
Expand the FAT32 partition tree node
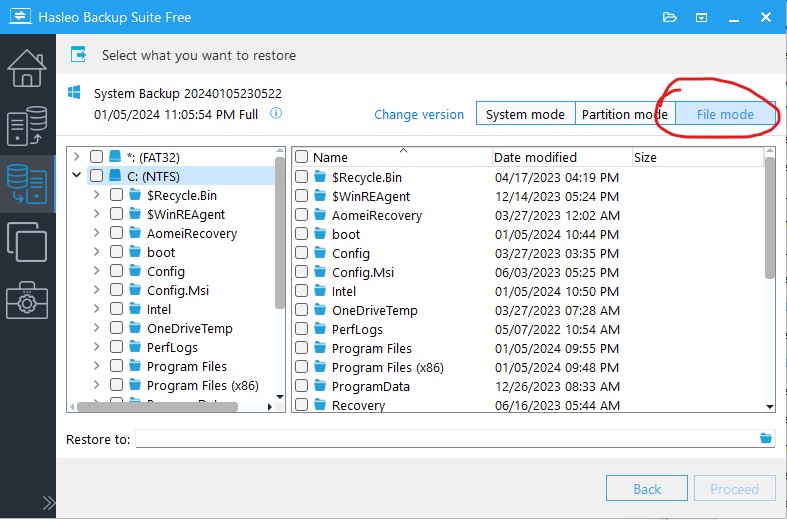[77, 157]
